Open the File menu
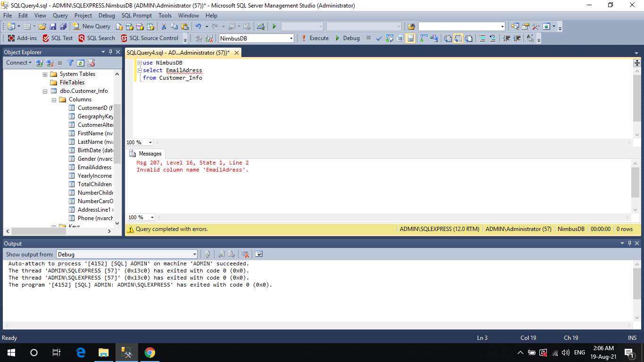The height and width of the screenshot is (362, 644). tap(8, 16)
